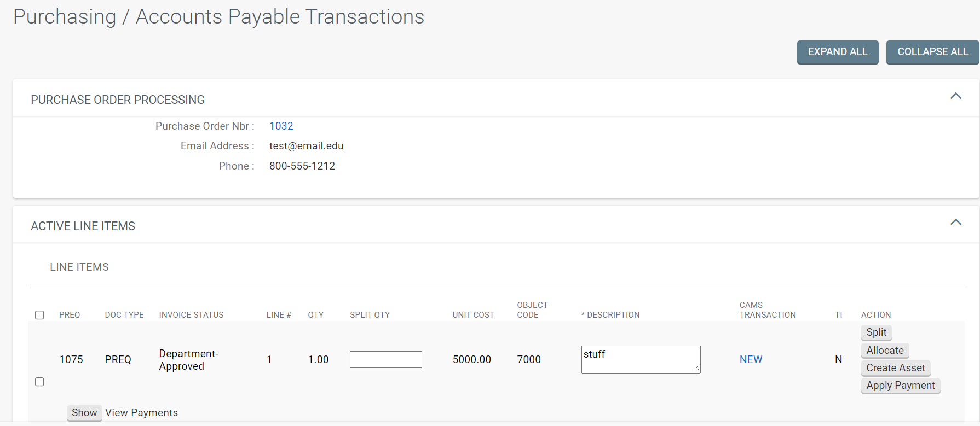Click the Split action button
The height and width of the screenshot is (426, 980).
tap(876, 332)
